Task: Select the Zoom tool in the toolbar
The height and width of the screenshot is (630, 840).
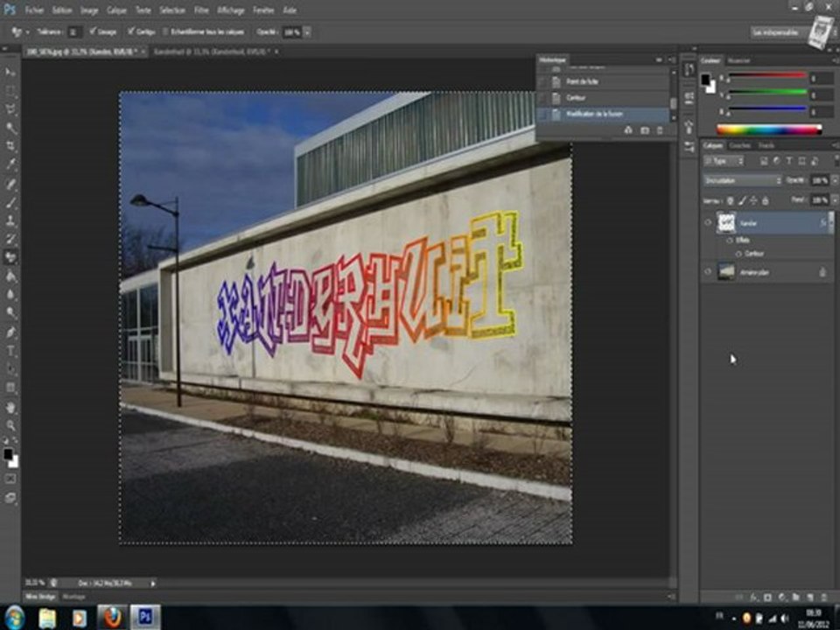Action: coord(10,426)
